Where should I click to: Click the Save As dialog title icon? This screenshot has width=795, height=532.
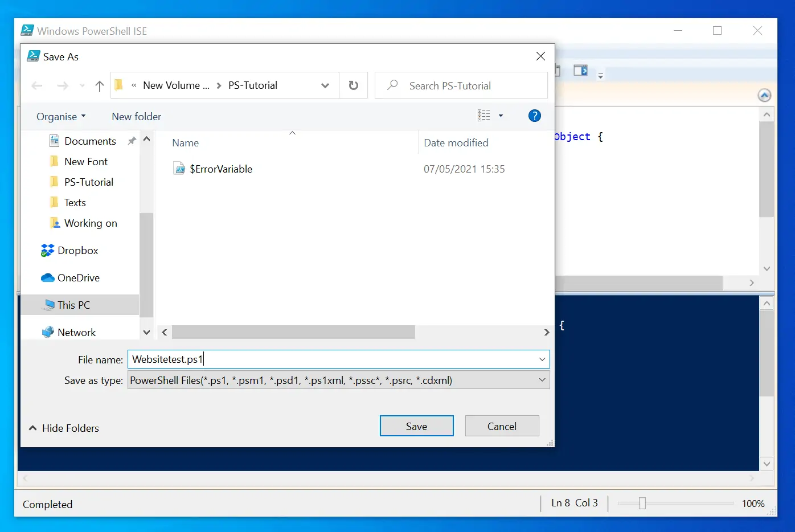pos(34,56)
